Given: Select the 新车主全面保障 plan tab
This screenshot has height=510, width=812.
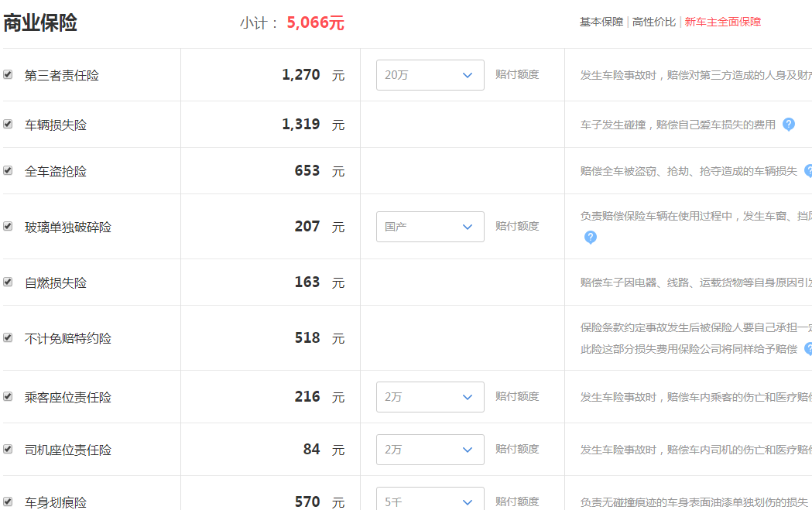Looking at the screenshot, I should [723, 22].
